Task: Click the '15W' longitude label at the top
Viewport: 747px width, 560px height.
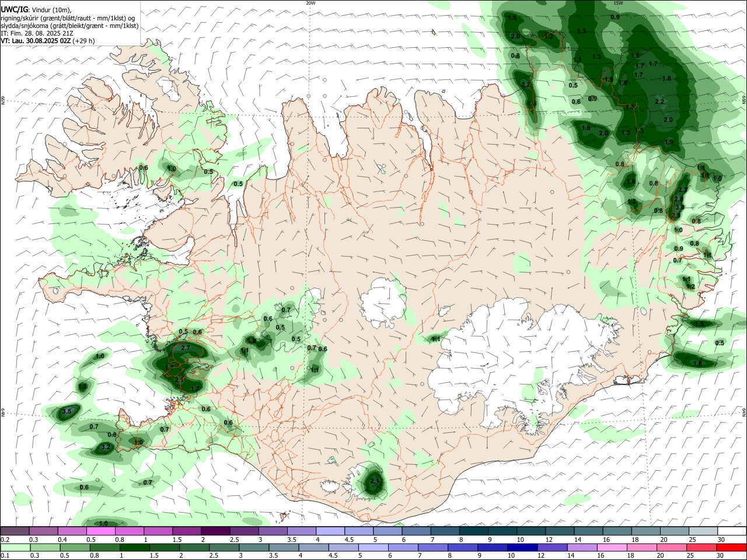Action: pyautogui.click(x=618, y=3)
